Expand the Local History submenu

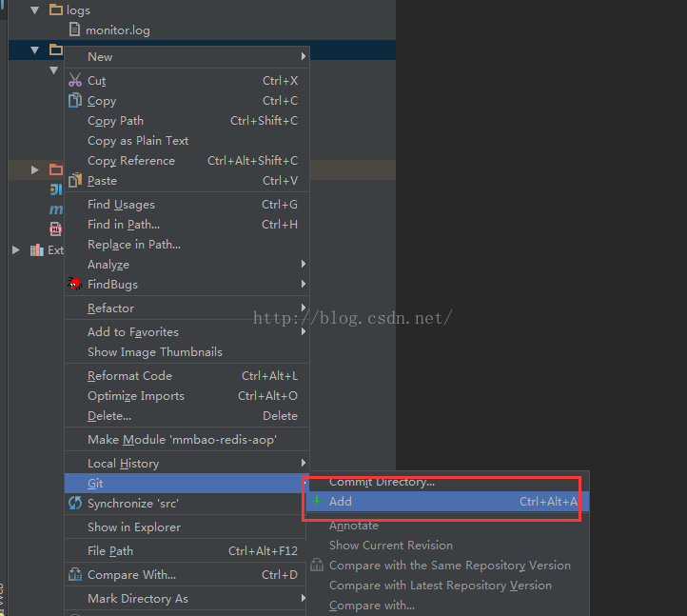tap(303, 464)
